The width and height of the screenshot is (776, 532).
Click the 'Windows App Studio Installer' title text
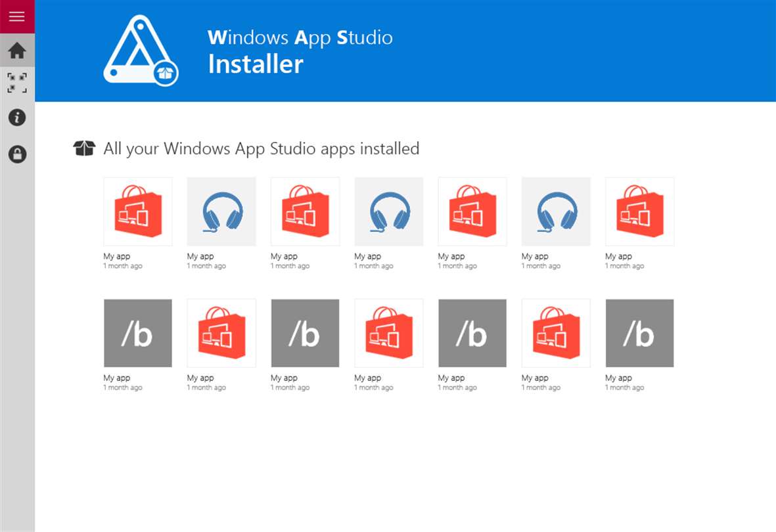[x=300, y=51]
